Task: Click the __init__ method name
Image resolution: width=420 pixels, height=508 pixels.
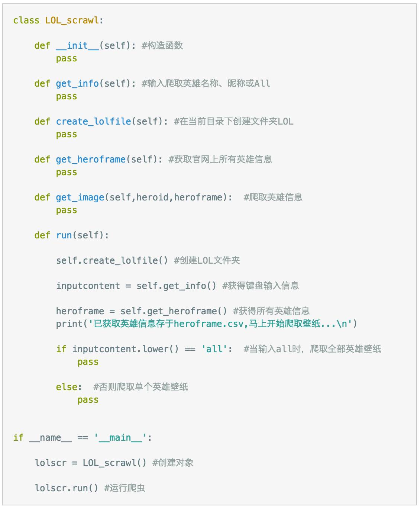Action: click(77, 46)
